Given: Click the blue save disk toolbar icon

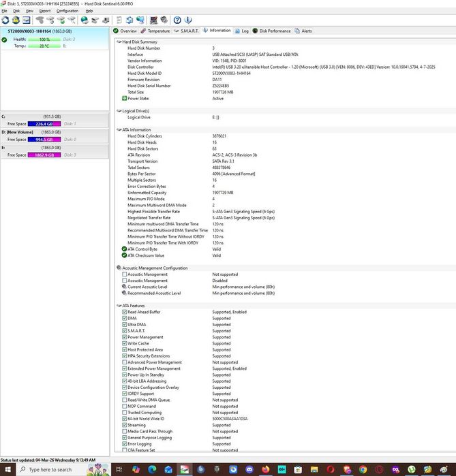Looking at the screenshot, I should pos(130,20).
